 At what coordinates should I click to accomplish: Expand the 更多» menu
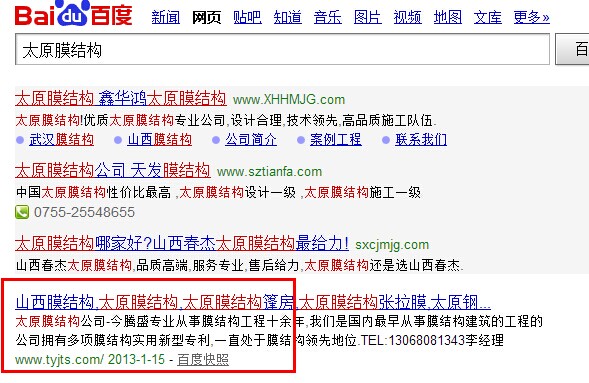coord(532,17)
